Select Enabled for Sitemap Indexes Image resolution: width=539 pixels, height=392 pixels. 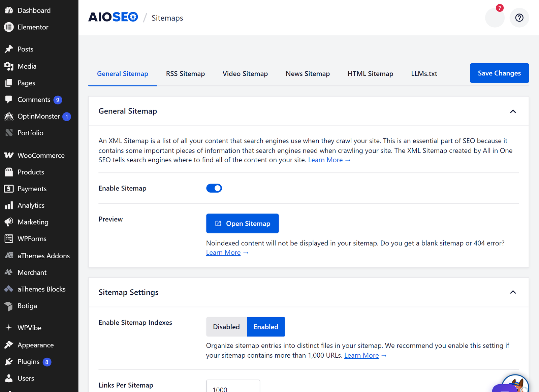tap(266, 327)
